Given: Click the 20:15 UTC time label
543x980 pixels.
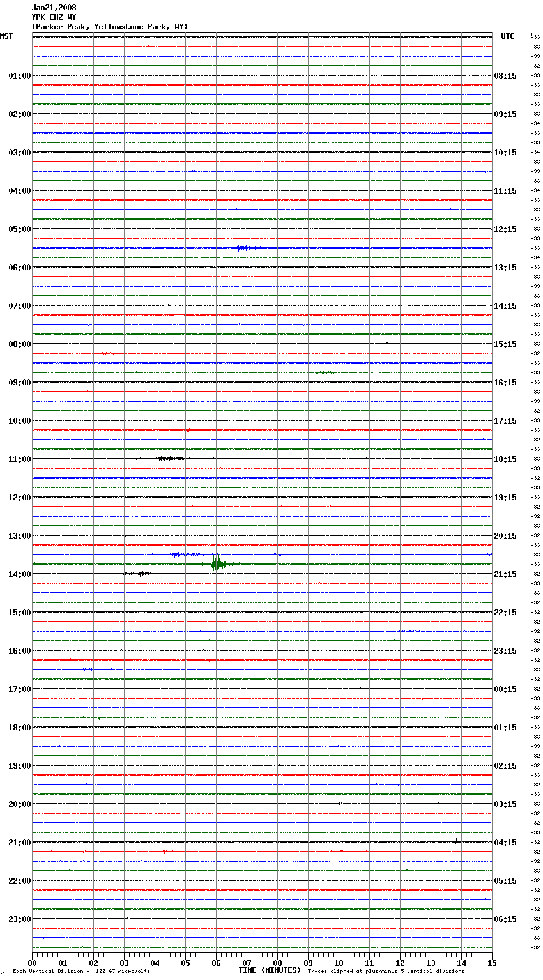Looking at the screenshot, I should [505, 536].
